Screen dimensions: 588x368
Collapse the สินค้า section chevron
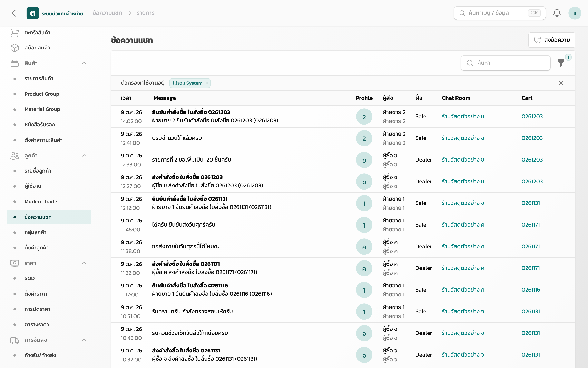pyautogui.click(x=84, y=63)
